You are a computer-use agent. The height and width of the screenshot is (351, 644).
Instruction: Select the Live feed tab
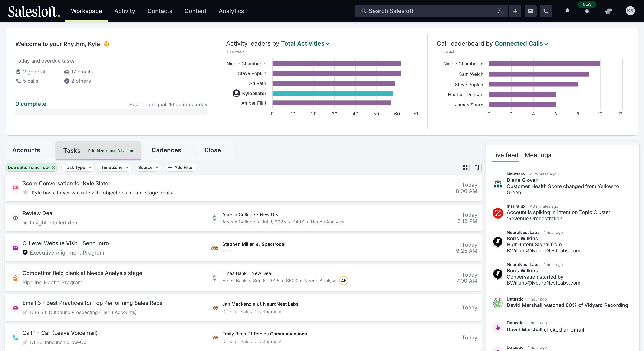point(505,155)
